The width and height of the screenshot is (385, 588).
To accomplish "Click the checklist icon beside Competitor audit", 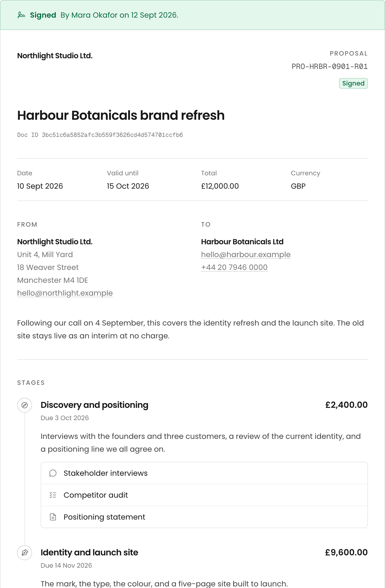I will point(53,495).
